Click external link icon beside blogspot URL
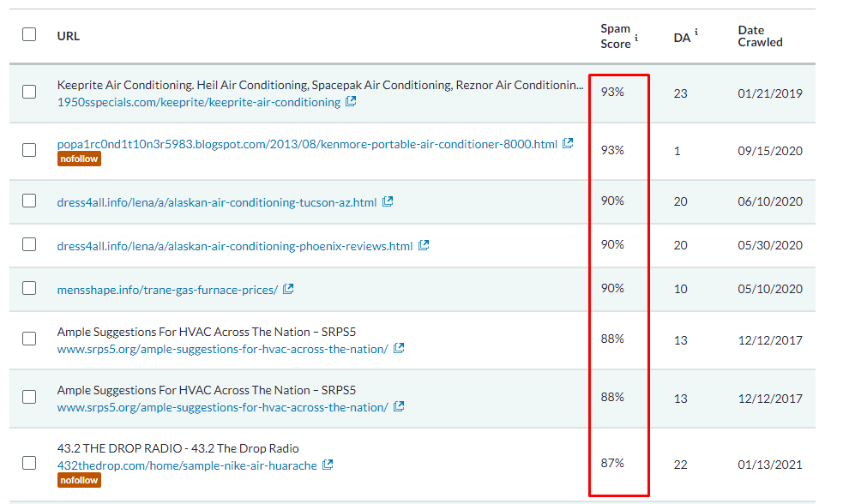This screenshot has width=855, height=504. tap(568, 144)
